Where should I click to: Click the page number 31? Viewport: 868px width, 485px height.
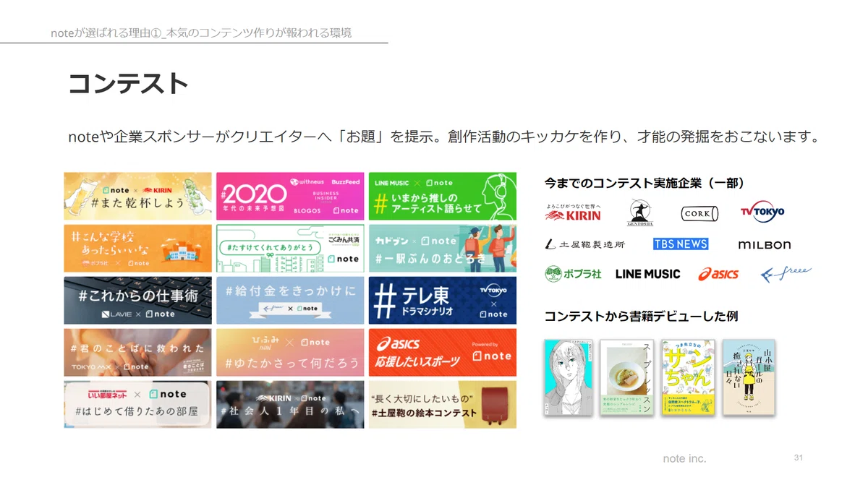tap(799, 458)
